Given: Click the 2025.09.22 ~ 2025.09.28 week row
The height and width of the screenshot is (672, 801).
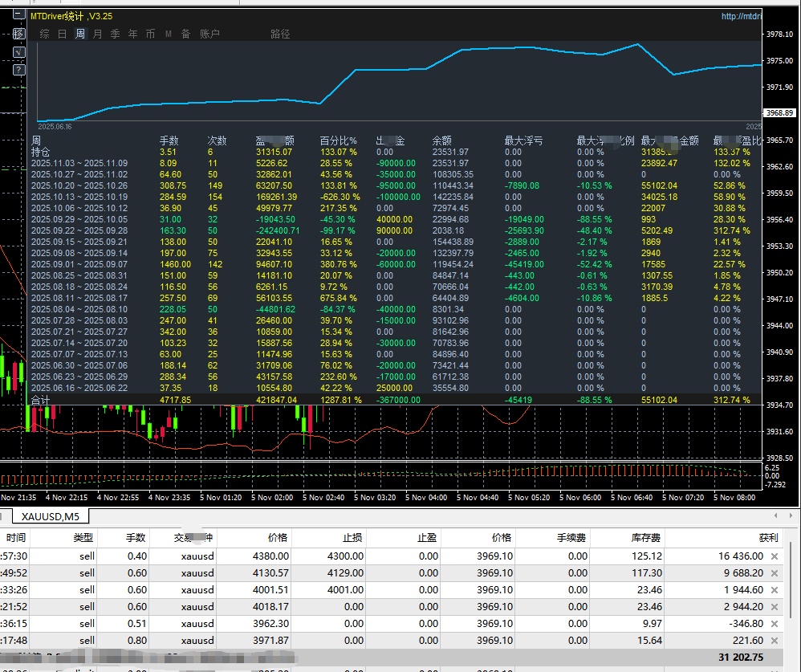Looking at the screenshot, I should point(79,230).
